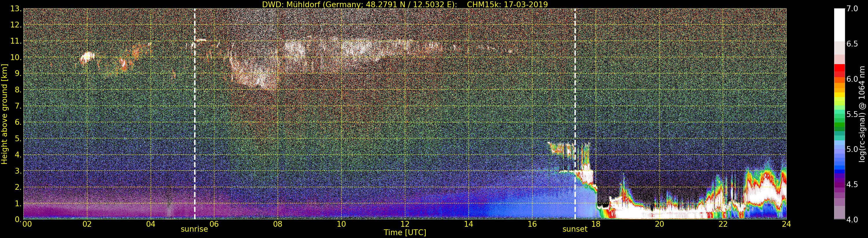Click the '22' time axis tick label

723,224
